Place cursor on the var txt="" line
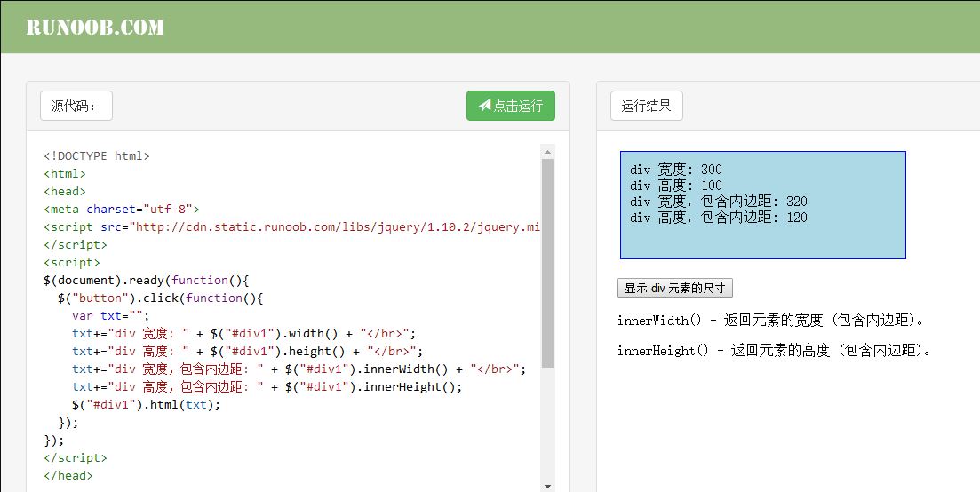This screenshot has width=980, height=492. (x=111, y=316)
